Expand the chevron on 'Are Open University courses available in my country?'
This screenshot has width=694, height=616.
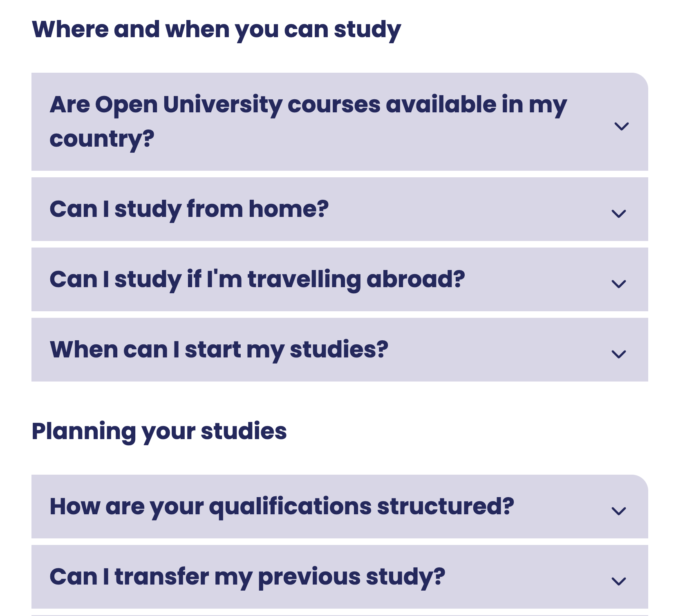(x=620, y=127)
